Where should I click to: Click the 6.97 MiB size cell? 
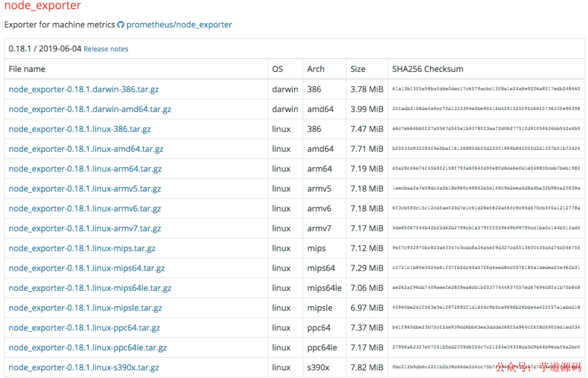point(367,308)
